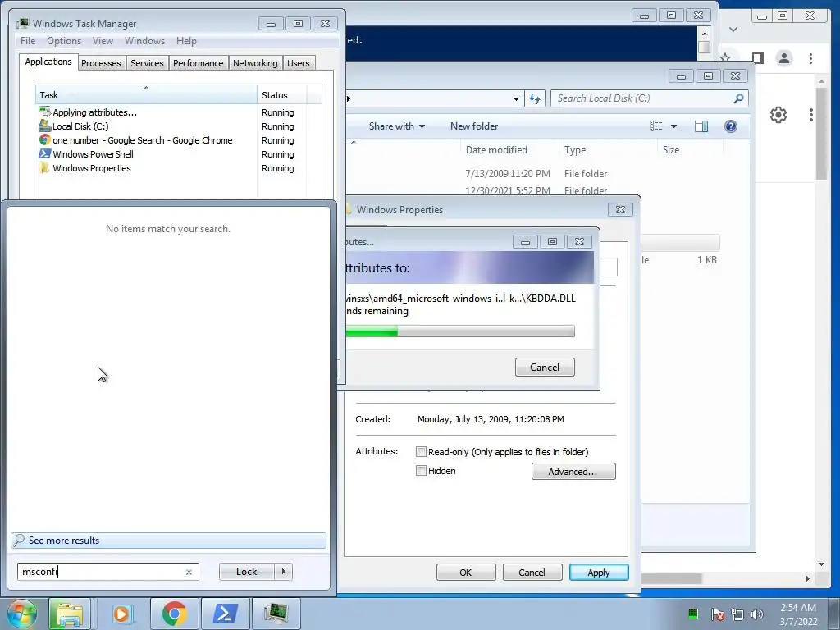Select the Local Disk (C:) task row
This screenshot has height=630, width=840.
[x=169, y=126]
